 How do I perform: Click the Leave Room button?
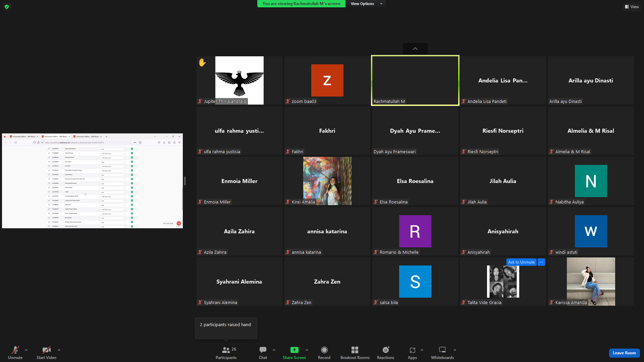point(624,353)
